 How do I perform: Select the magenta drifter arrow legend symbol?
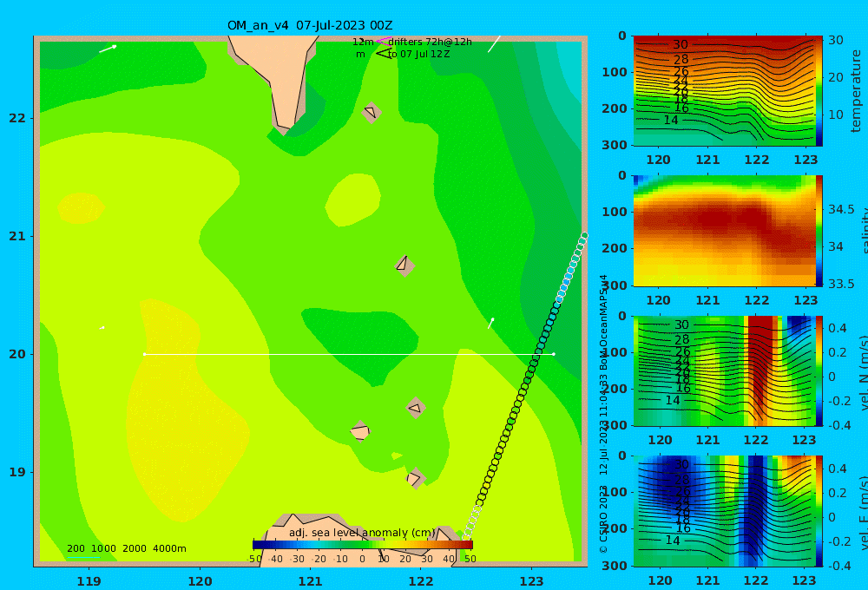coord(383,41)
